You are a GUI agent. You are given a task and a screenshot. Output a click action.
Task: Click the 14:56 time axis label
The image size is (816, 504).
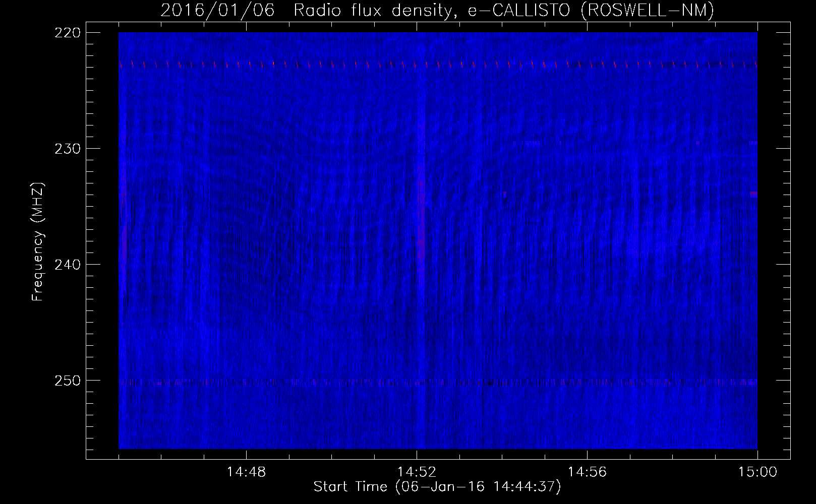587,472
